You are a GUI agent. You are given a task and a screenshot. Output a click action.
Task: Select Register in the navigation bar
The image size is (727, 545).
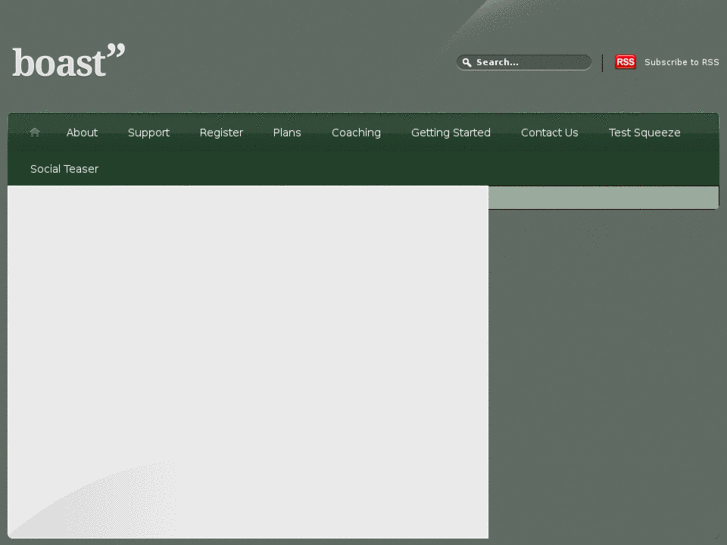click(221, 133)
